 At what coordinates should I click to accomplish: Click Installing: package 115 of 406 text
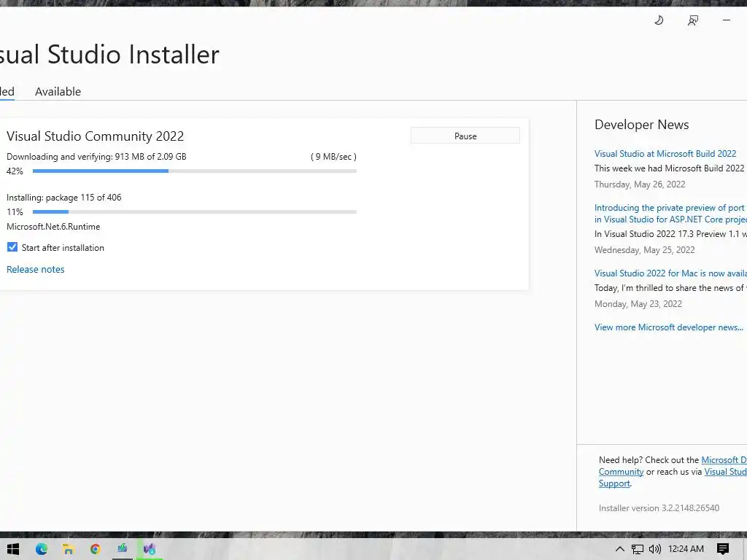pos(64,197)
